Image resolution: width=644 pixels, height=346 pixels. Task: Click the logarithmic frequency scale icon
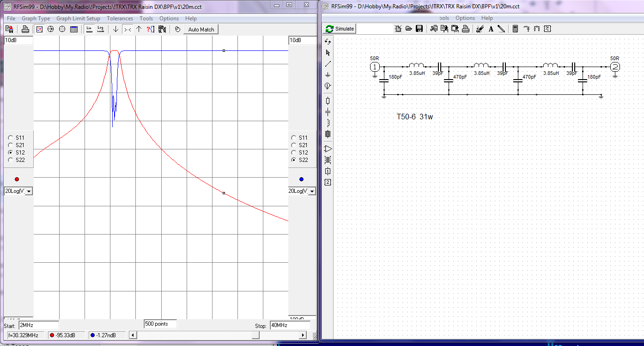[x=100, y=29]
